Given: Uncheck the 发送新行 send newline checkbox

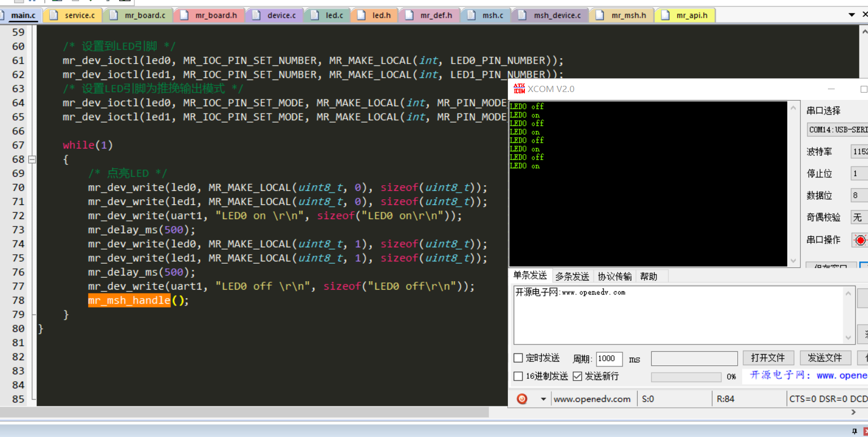Looking at the screenshot, I should pyautogui.click(x=577, y=376).
